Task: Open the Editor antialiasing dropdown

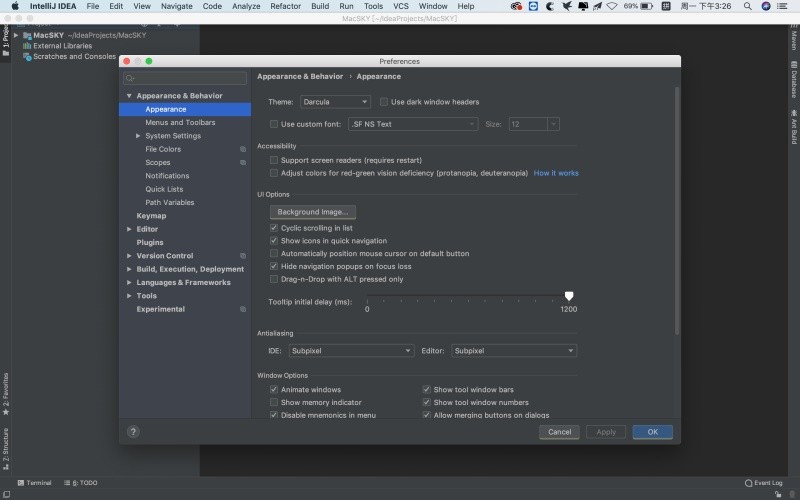Action: tap(514, 351)
